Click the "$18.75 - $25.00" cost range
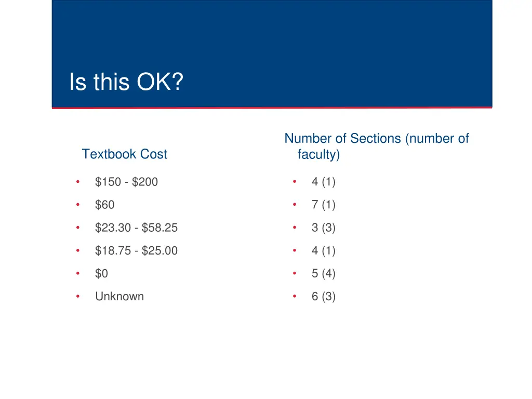The width and height of the screenshot is (532, 399). pos(136,250)
